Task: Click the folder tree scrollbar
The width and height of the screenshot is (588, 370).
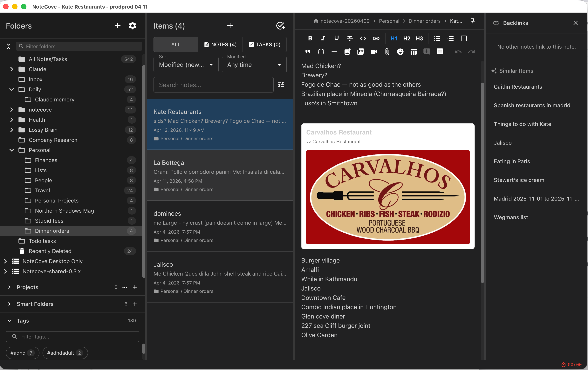Action: [144, 171]
